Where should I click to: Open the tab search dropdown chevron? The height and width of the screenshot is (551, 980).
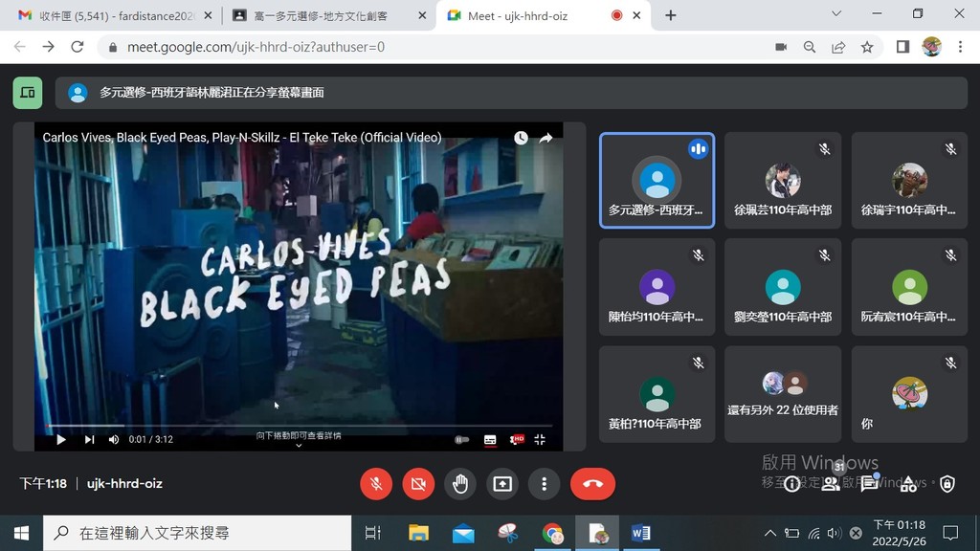pos(836,13)
